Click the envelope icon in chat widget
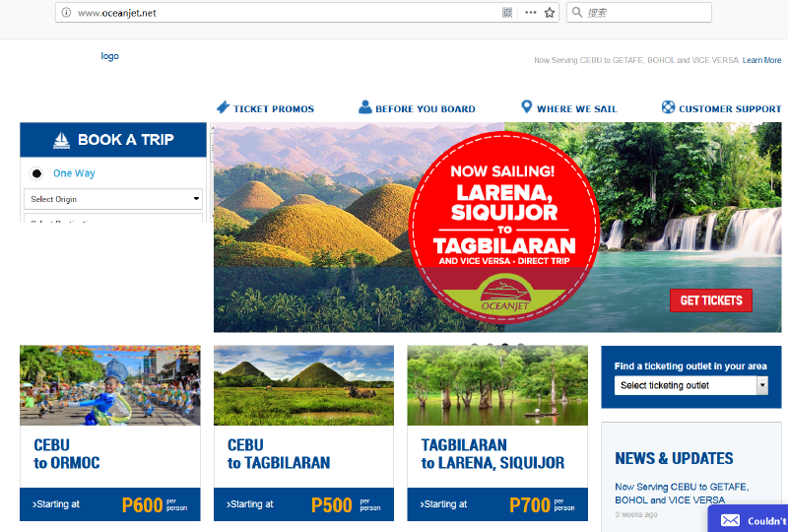The image size is (788, 532). [x=730, y=520]
